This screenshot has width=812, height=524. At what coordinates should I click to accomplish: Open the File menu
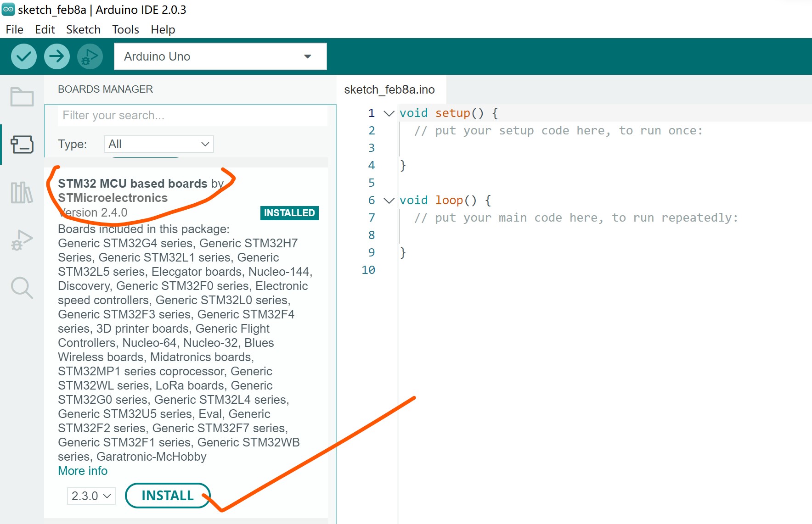coord(15,29)
